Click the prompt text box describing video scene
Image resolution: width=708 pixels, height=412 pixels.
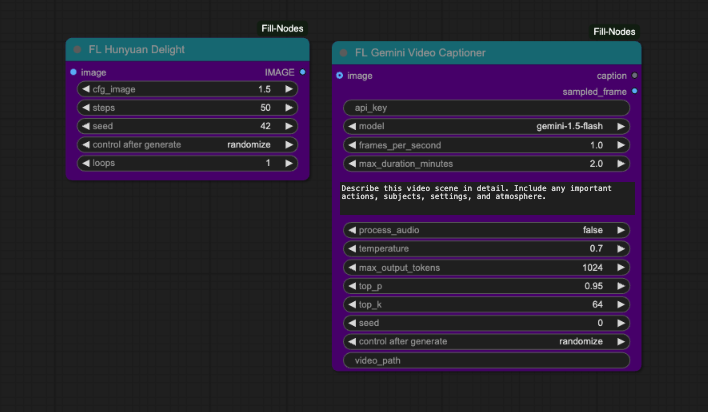click(487, 198)
